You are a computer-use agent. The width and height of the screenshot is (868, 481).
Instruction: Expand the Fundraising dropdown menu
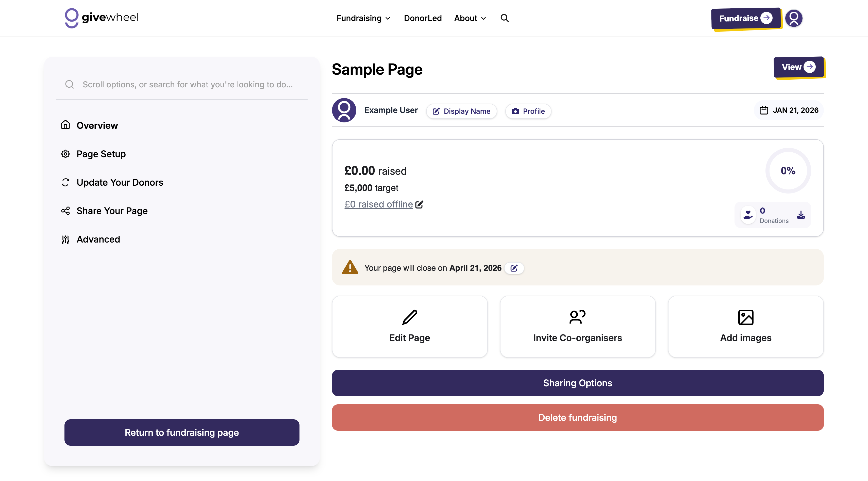tap(363, 18)
